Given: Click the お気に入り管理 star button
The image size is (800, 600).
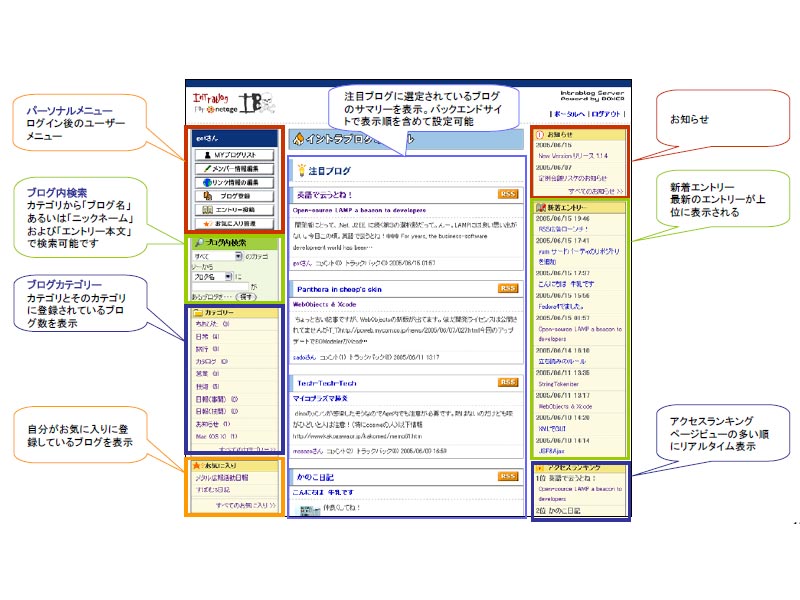Looking at the screenshot, I should [x=234, y=223].
